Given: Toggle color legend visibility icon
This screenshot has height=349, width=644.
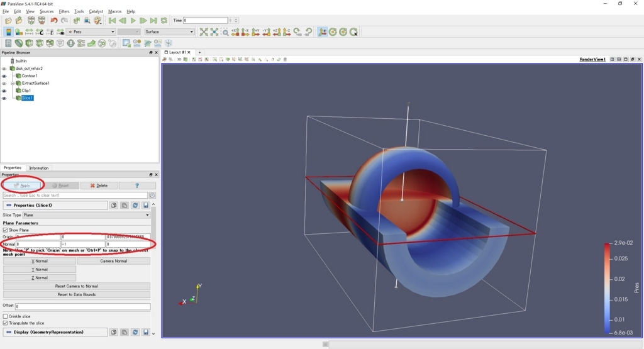Looking at the screenshot, I should [8, 32].
